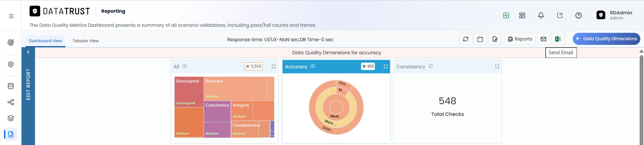Open the green activity monitor icon
Image resolution: width=644 pixels, height=145 pixels.
click(506, 15)
